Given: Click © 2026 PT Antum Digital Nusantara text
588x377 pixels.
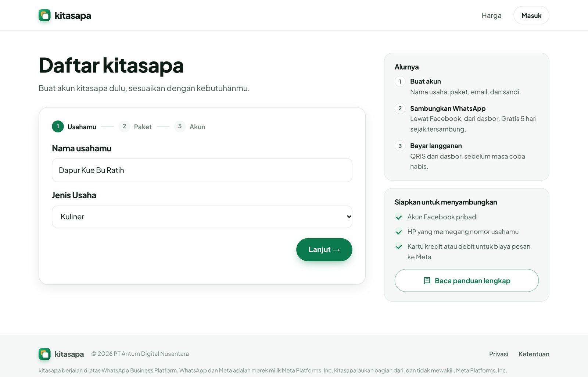Looking at the screenshot, I should pyautogui.click(x=140, y=354).
